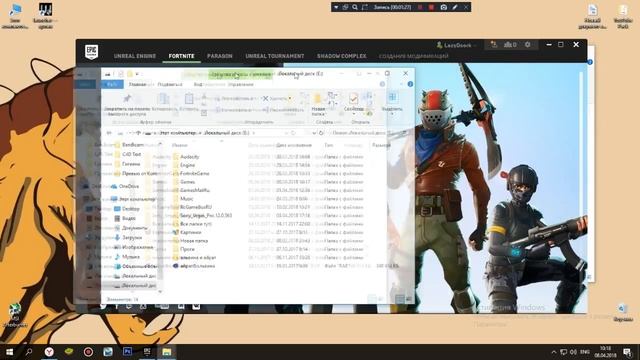Open the Shadow Complex tab
This screenshot has height=360, width=640.
tap(342, 56)
